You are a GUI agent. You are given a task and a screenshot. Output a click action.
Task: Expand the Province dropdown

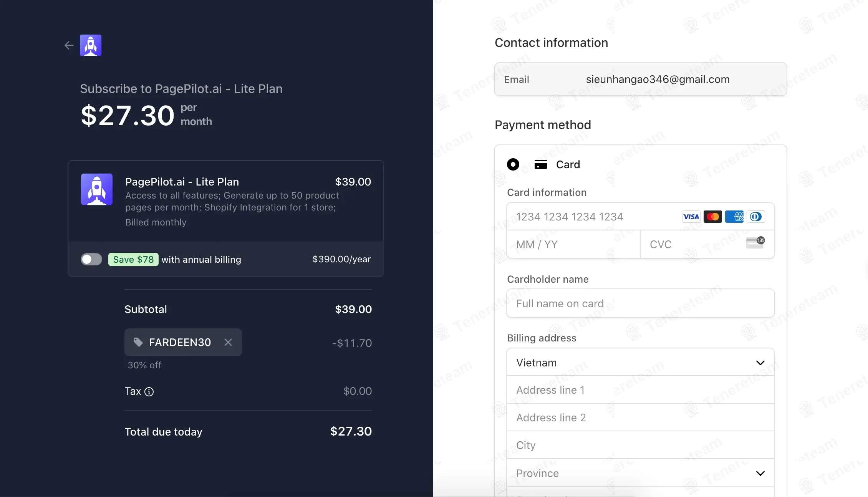640,473
